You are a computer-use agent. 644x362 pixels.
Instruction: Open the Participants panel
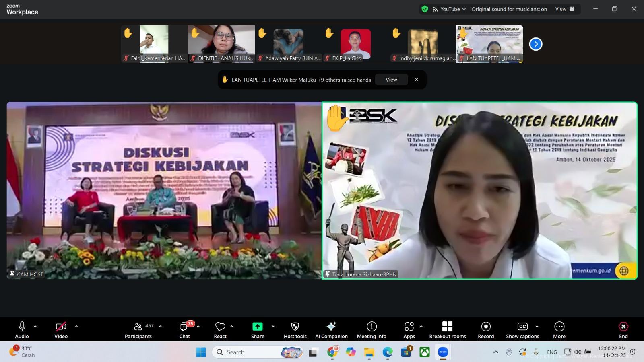pyautogui.click(x=138, y=330)
